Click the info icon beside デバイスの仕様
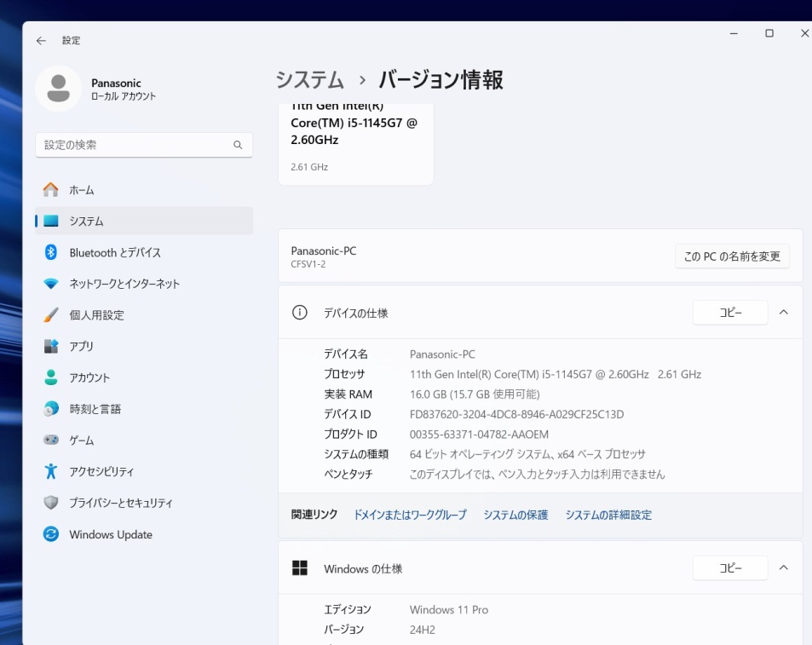 tap(300, 313)
